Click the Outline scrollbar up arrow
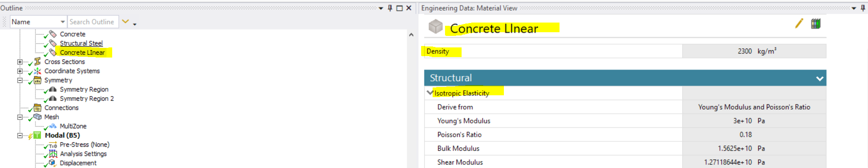 click(x=411, y=35)
